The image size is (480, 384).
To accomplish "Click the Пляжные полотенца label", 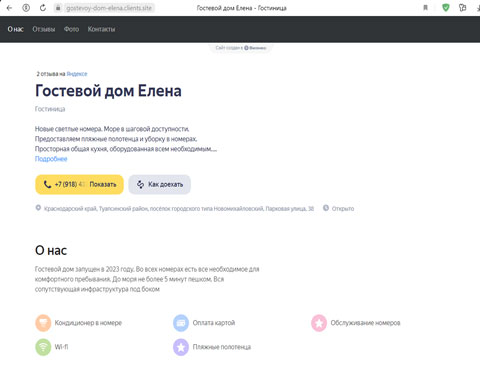I will (222, 347).
